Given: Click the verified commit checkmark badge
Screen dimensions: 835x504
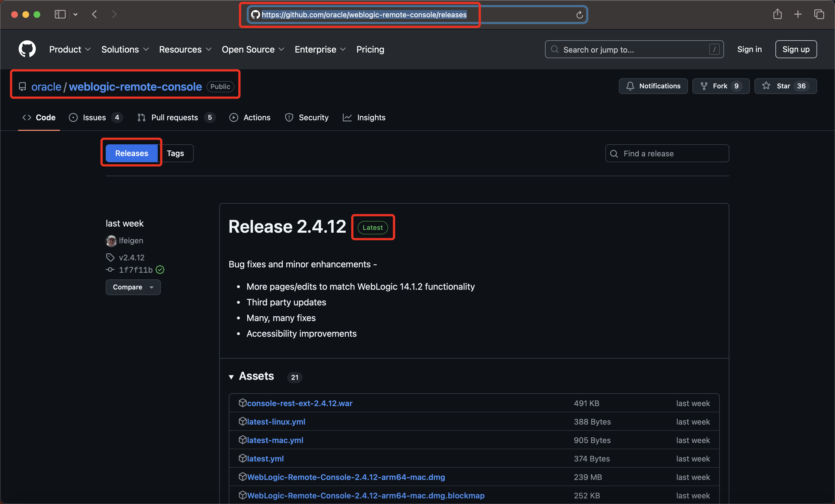Looking at the screenshot, I should (160, 270).
